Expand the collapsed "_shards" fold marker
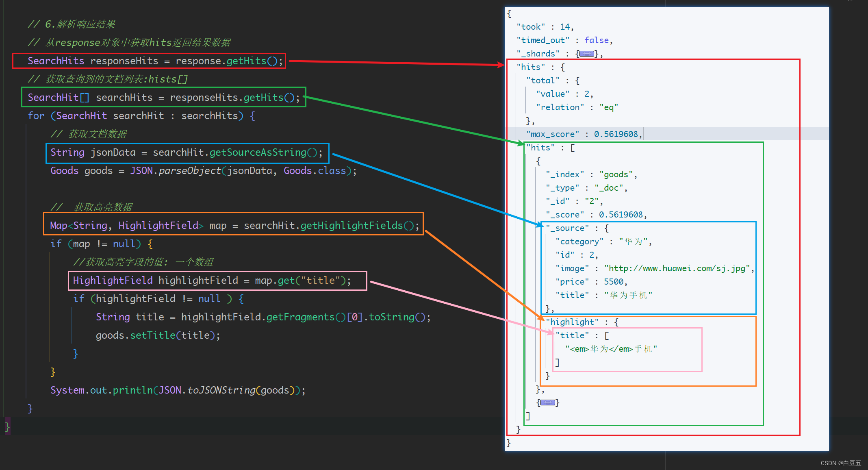This screenshot has height=470, width=868. [587, 54]
